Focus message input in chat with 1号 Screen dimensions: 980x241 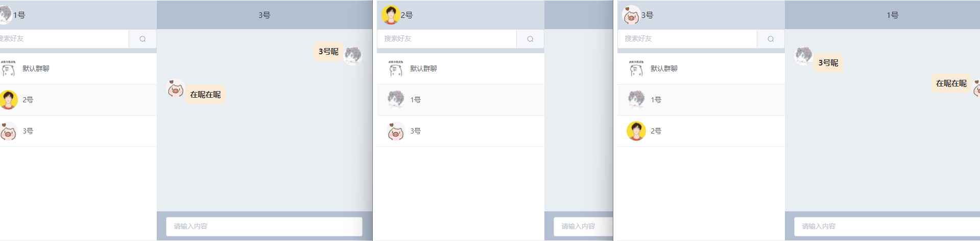coord(887,226)
